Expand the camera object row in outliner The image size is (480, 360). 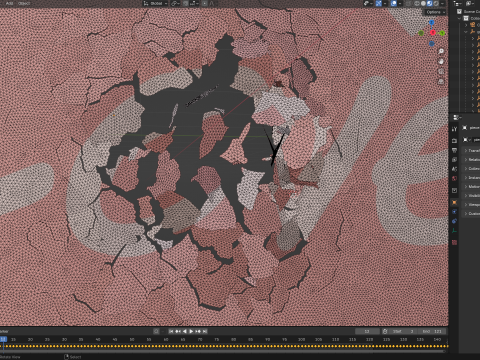coord(466,25)
